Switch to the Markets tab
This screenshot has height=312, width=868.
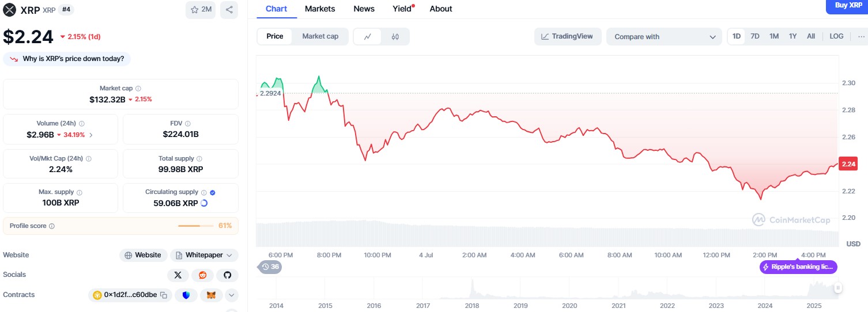click(319, 9)
